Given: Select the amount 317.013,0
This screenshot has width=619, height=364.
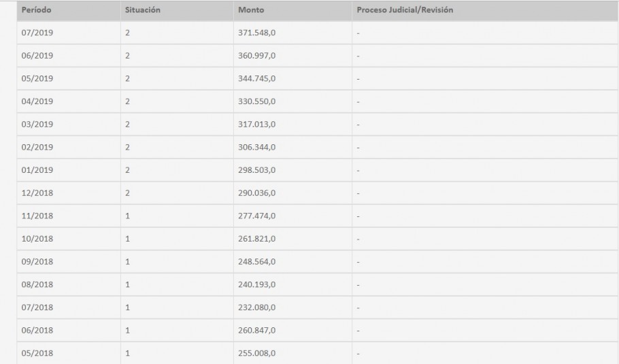Looking at the screenshot, I should point(257,125).
